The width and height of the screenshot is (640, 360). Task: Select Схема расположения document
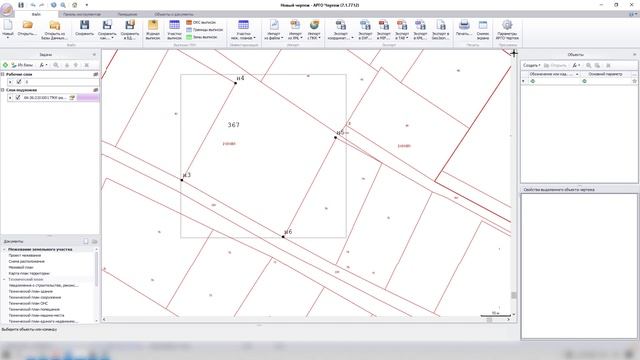click(x=27, y=261)
